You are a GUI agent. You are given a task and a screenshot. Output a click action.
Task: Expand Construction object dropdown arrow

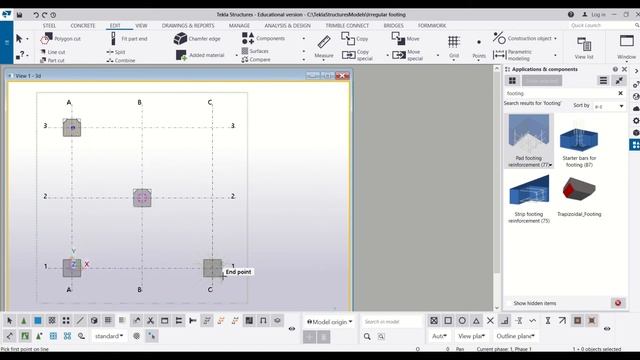(x=555, y=38)
